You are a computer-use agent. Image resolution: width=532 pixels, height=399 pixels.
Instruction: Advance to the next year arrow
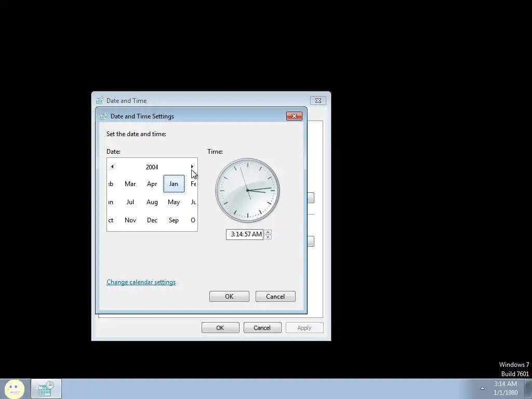(x=192, y=167)
